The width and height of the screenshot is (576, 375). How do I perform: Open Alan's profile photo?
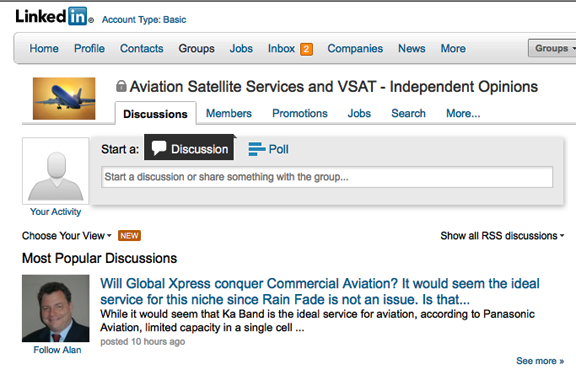pyautogui.click(x=55, y=309)
